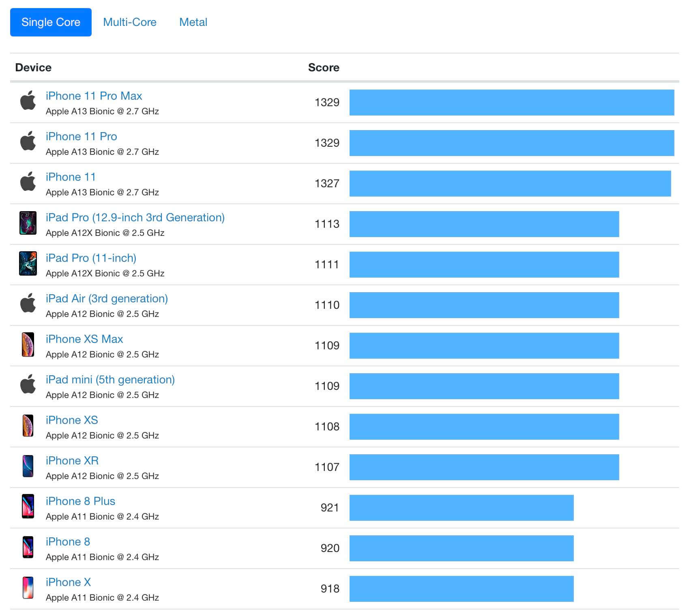Click the iPhone 11 score bar
Screen dimensions: 691x616
[510, 184]
